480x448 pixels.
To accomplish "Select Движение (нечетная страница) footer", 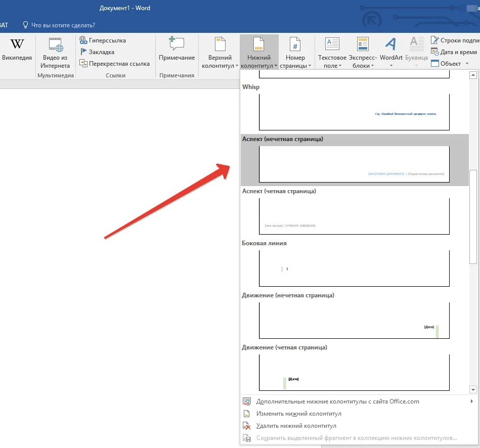I will click(354, 320).
